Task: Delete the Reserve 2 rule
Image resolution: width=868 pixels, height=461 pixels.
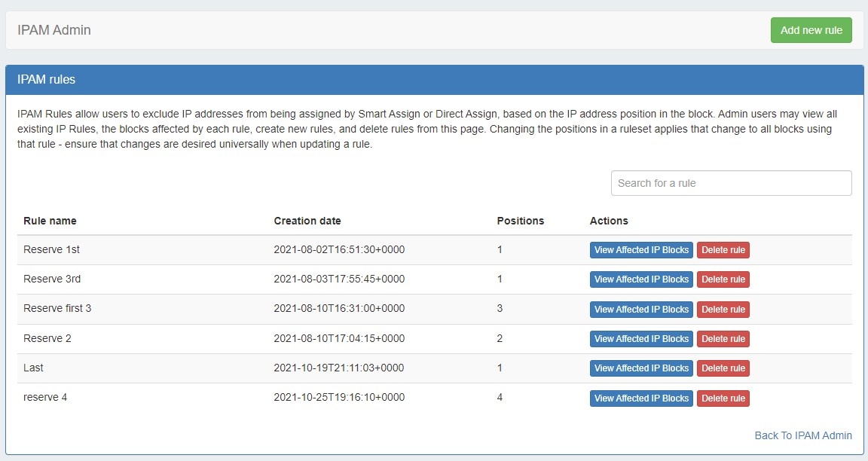Action: click(723, 339)
